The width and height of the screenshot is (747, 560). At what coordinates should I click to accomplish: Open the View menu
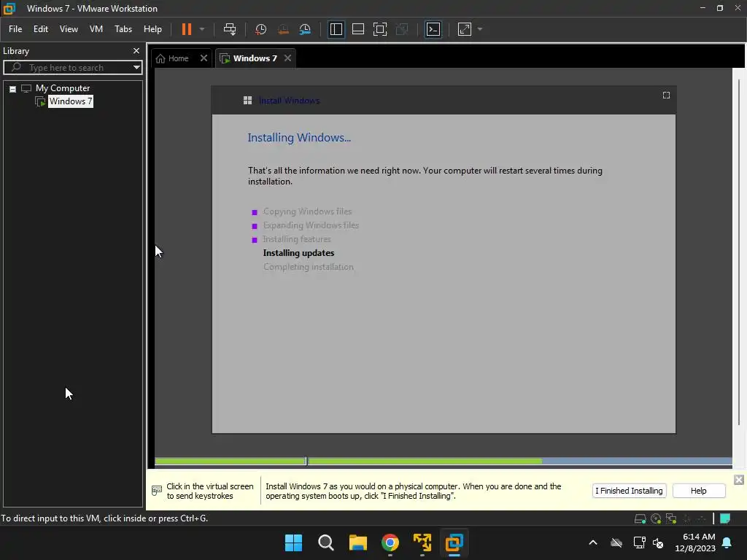[x=69, y=29]
